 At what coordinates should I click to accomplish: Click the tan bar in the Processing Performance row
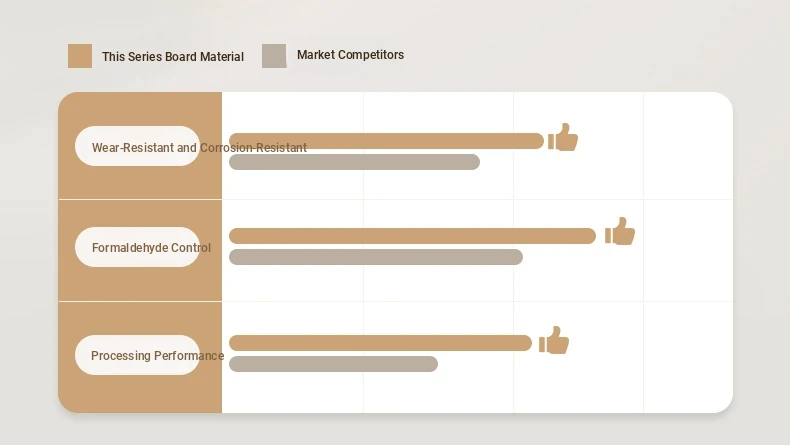[380, 343]
